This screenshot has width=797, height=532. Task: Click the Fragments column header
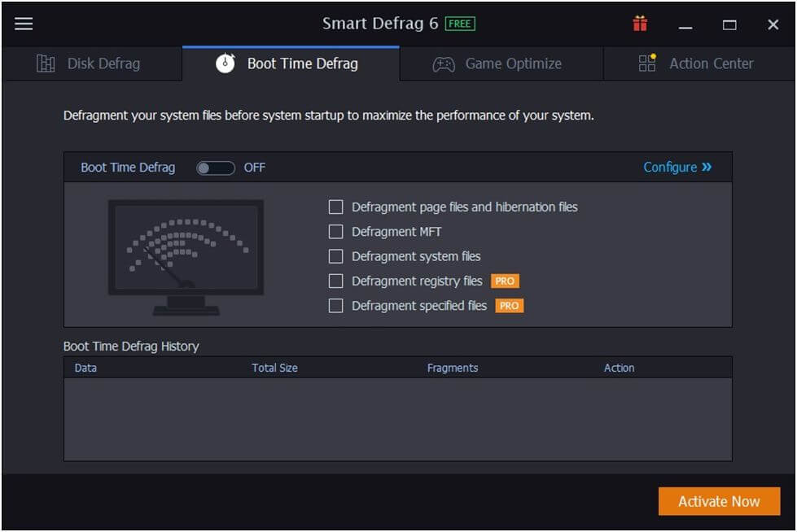(x=452, y=368)
